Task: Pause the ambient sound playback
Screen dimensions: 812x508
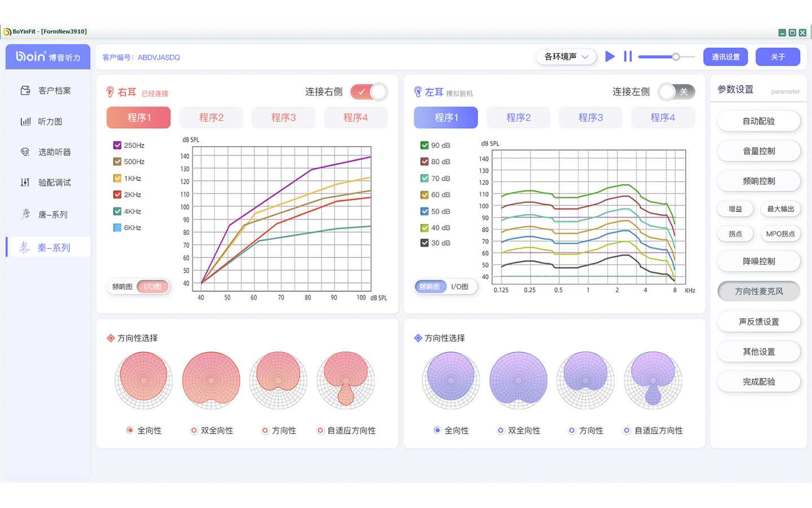Action: 628,56
